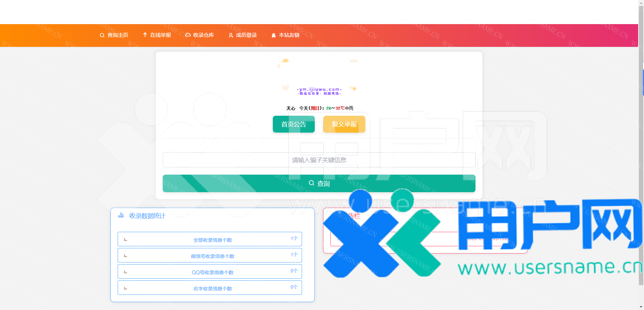Open the 首页公告 green button
The image size is (644, 310).
tap(293, 124)
